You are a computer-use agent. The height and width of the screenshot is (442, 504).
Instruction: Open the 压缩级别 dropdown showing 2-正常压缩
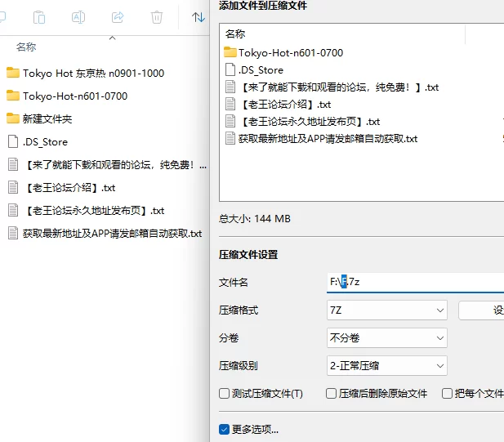(x=387, y=365)
